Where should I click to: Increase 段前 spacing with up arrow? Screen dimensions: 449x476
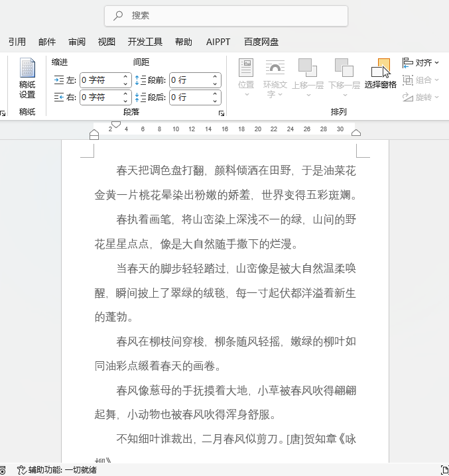215,76
